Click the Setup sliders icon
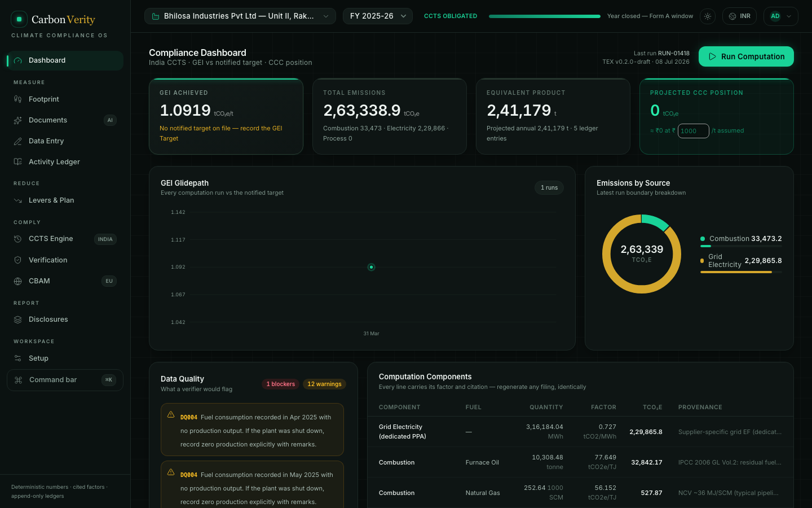This screenshot has height=508, width=812. [x=18, y=358]
